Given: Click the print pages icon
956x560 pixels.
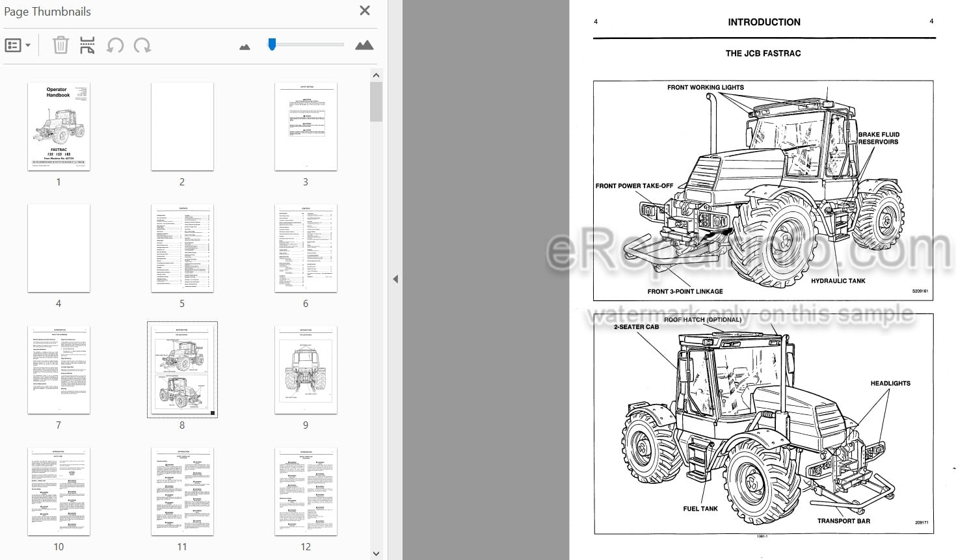Looking at the screenshot, I should click(87, 45).
